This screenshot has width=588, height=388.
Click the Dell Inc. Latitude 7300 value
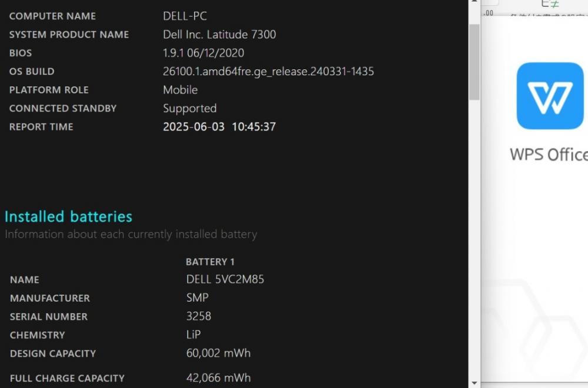click(219, 35)
